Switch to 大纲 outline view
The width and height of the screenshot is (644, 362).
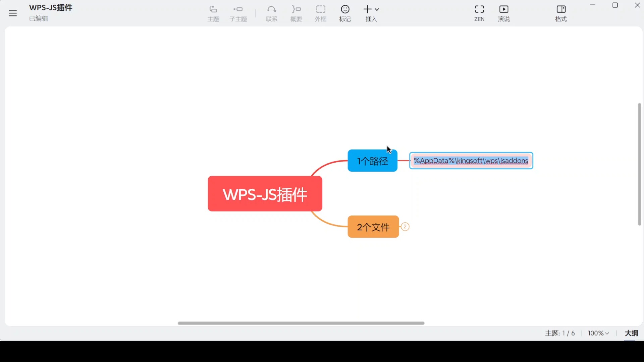pos(631,333)
